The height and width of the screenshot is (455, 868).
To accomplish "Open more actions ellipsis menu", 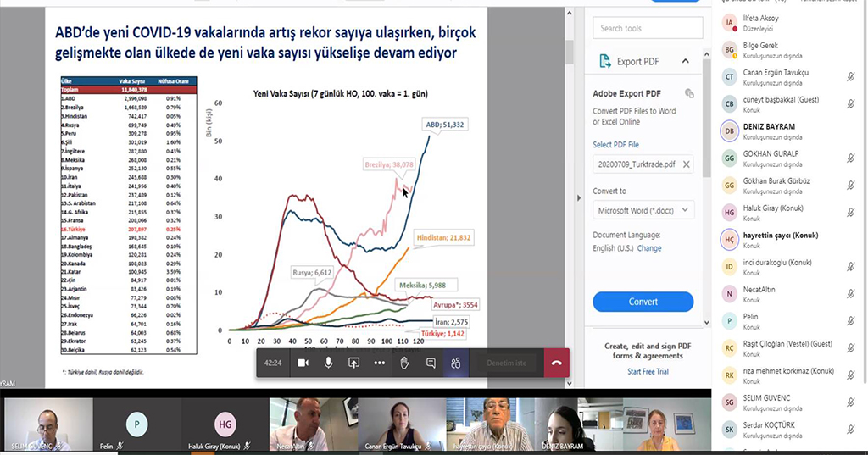I will click(x=379, y=363).
